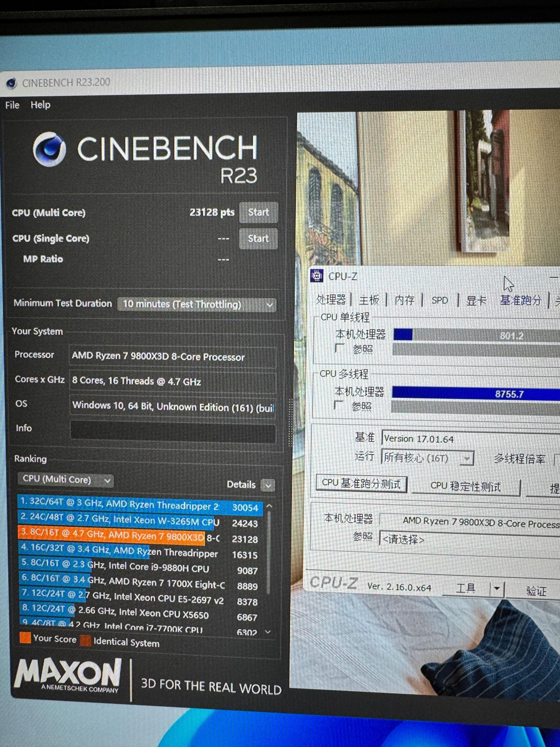Click the CPU-Z window title icon

pos(316,276)
